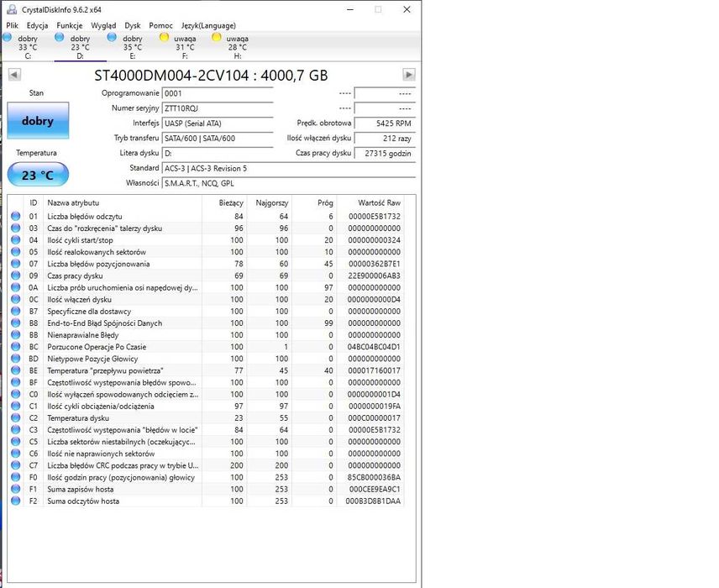Screen dimensions: 719x588
Task: Click status orb for attribute 0A
Action: click(x=16, y=287)
